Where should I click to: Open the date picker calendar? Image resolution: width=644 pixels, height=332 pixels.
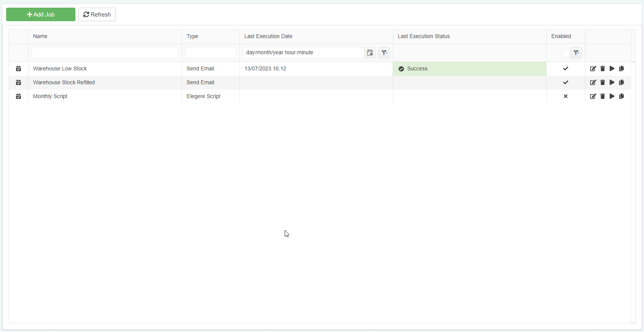[370, 53]
